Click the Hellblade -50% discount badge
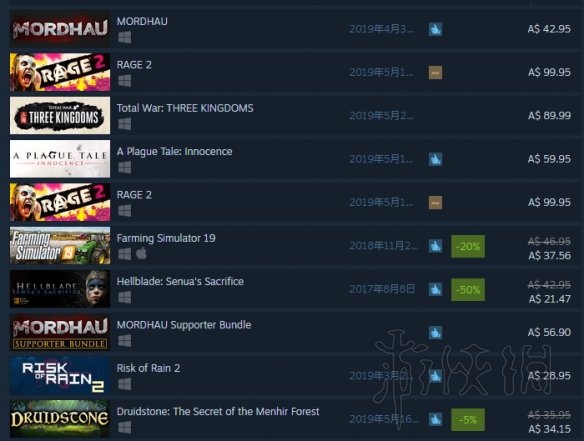 click(468, 289)
